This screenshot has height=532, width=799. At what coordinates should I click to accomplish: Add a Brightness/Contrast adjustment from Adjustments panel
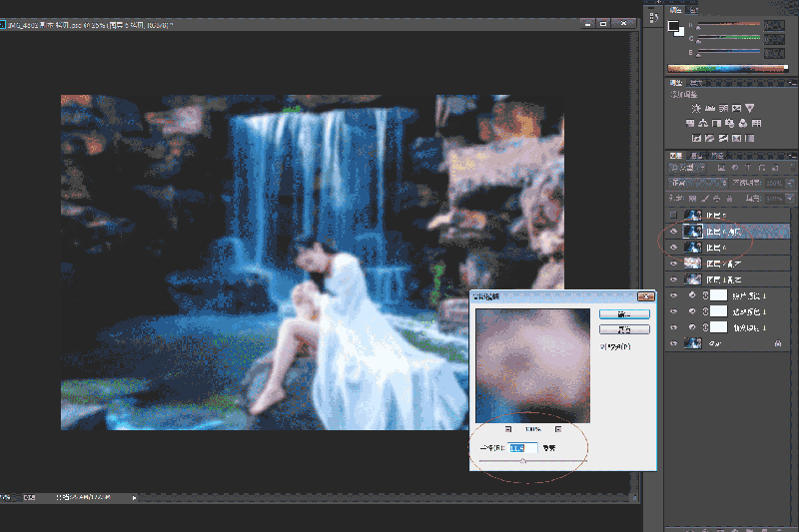click(x=696, y=109)
